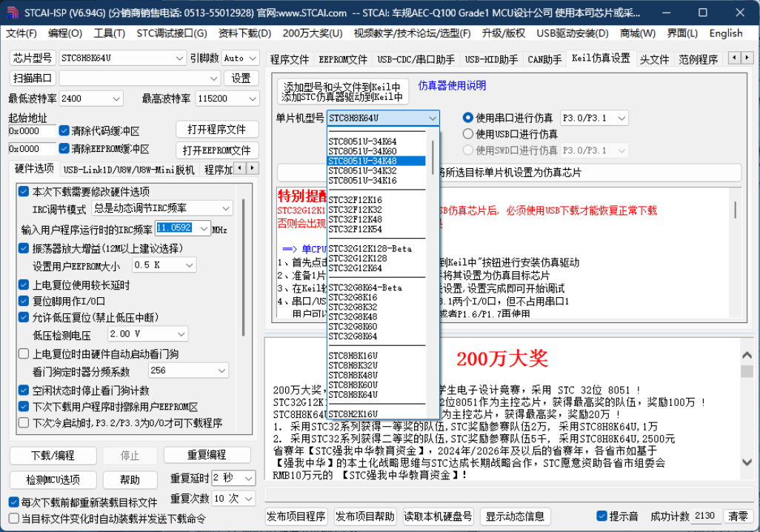Click 打开EEPROM文件 button
This screenshot has height=532, width=760.
point(216,150)
